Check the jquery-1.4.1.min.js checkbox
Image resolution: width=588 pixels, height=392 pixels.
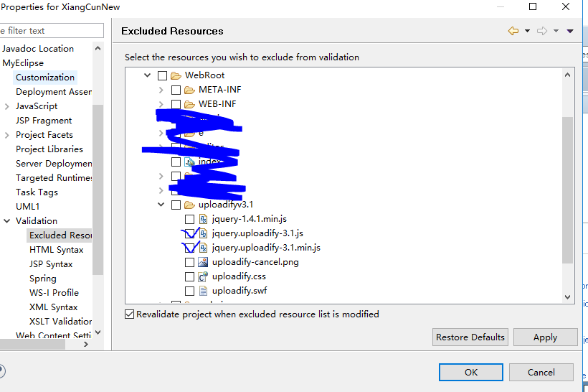190,219
